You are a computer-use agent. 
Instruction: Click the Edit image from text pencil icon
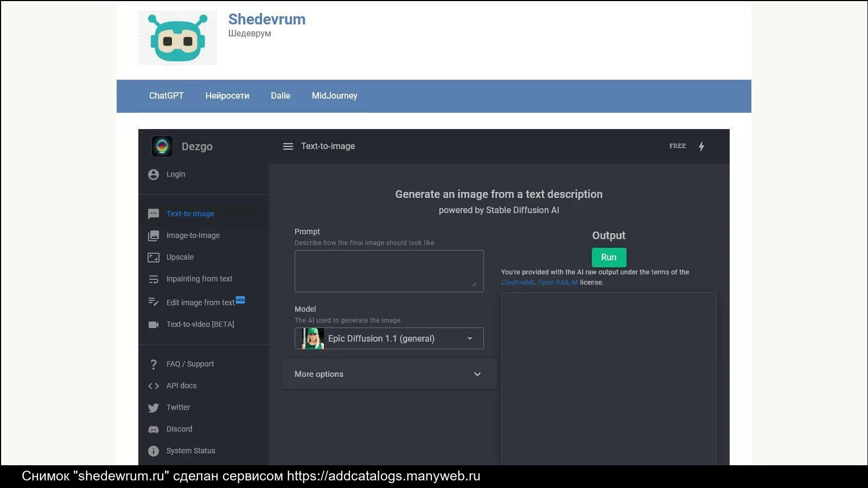154,302
